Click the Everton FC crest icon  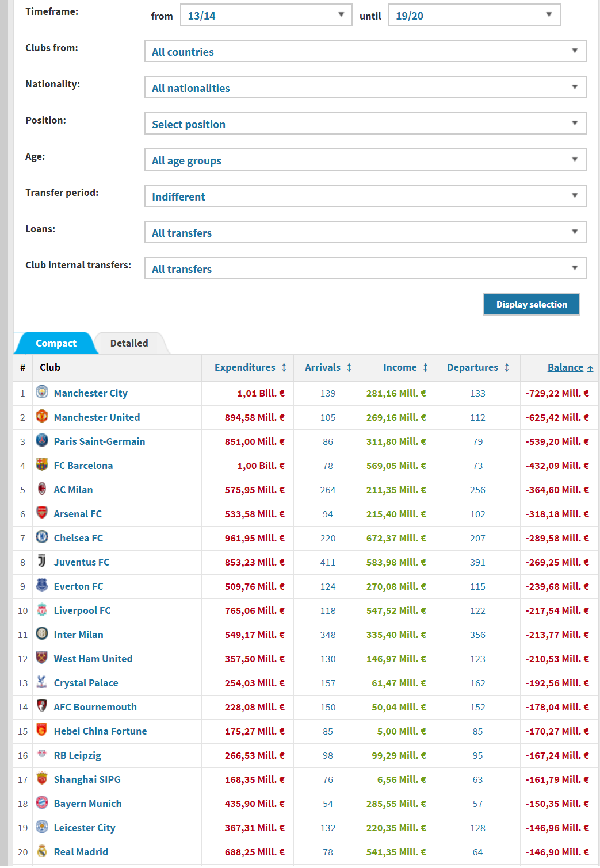[x=42, y=585]
